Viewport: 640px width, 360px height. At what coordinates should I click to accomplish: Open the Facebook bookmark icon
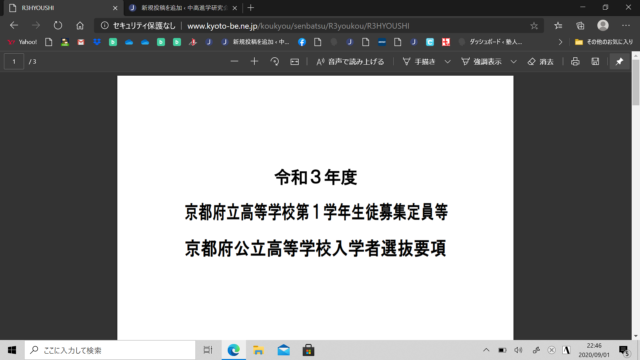coord(302,42)
